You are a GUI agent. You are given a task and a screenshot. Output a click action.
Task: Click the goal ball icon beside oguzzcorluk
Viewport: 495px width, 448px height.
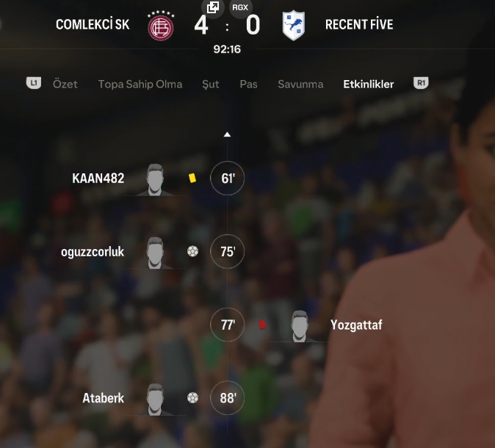click(192, 252)
